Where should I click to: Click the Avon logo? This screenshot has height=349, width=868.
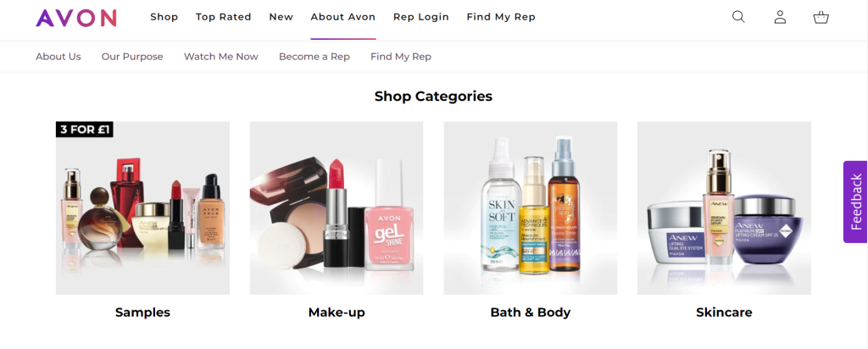(x=76, y=17)
